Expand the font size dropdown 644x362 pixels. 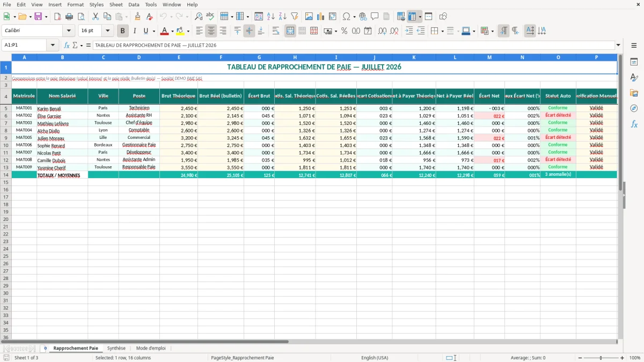108,31
